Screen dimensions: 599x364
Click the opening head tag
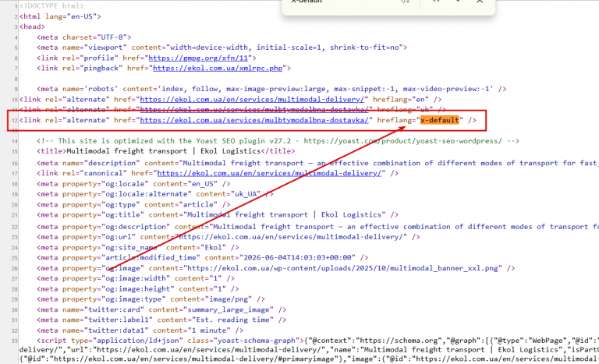[32, 27]
